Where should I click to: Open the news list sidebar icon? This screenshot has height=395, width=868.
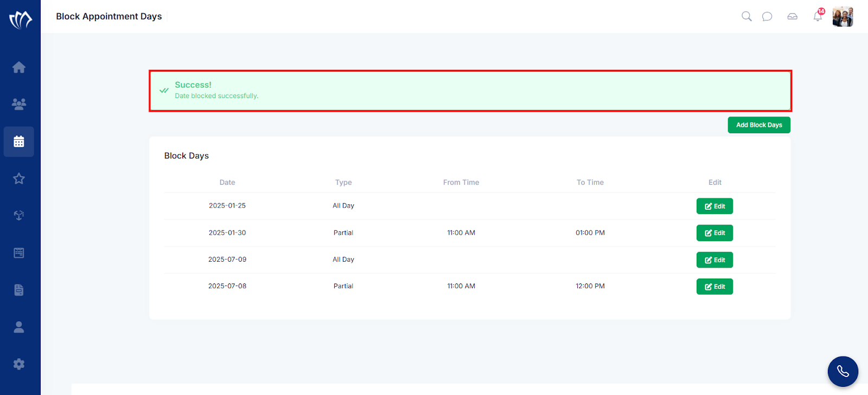tap(19, 253)
